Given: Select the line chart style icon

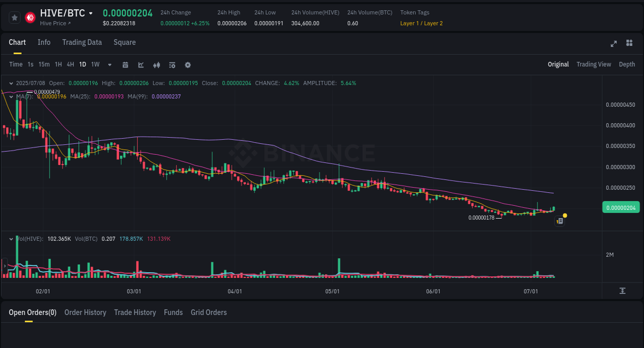Looking at the screenshot, I should pyautogui.click(x=141, y=64).
